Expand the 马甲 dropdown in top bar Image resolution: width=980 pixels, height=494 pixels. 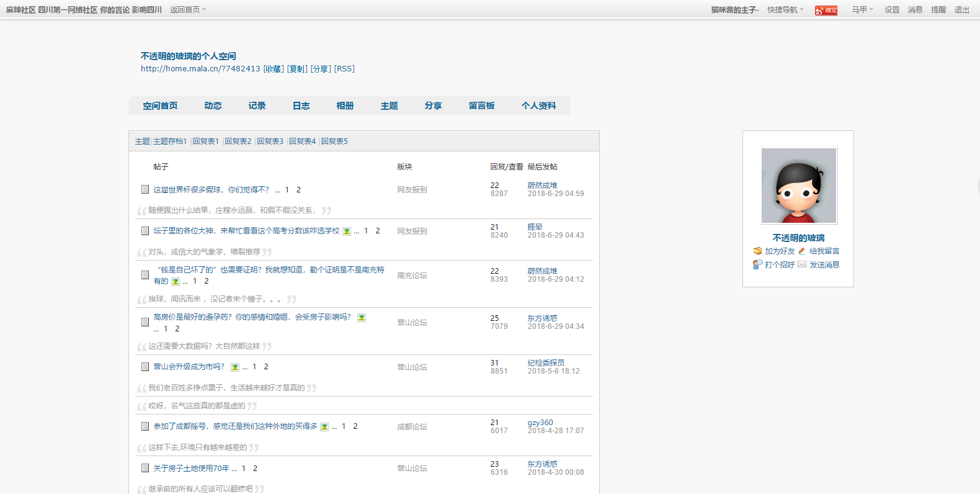click(862, 10)
